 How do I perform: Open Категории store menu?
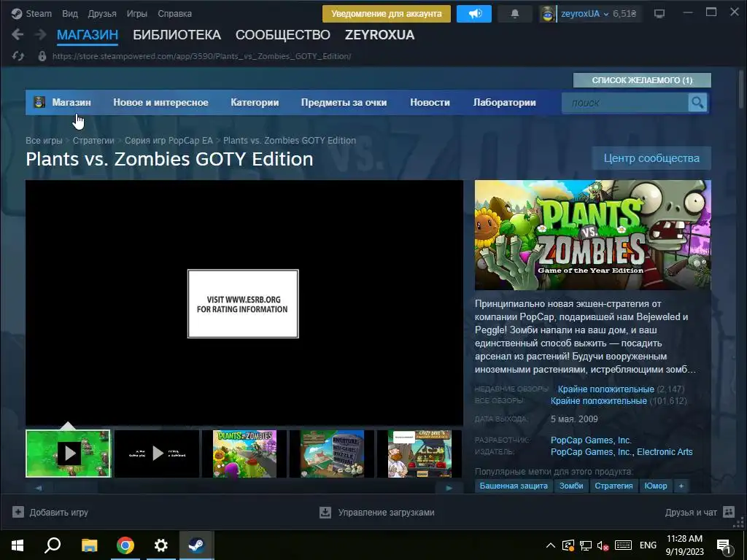(255, 102)
